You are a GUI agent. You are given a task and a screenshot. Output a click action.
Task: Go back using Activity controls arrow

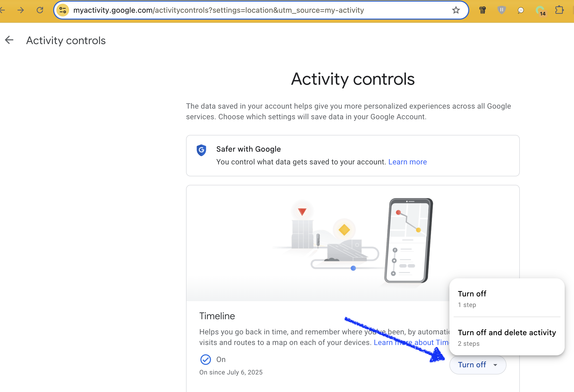point(9,40)
